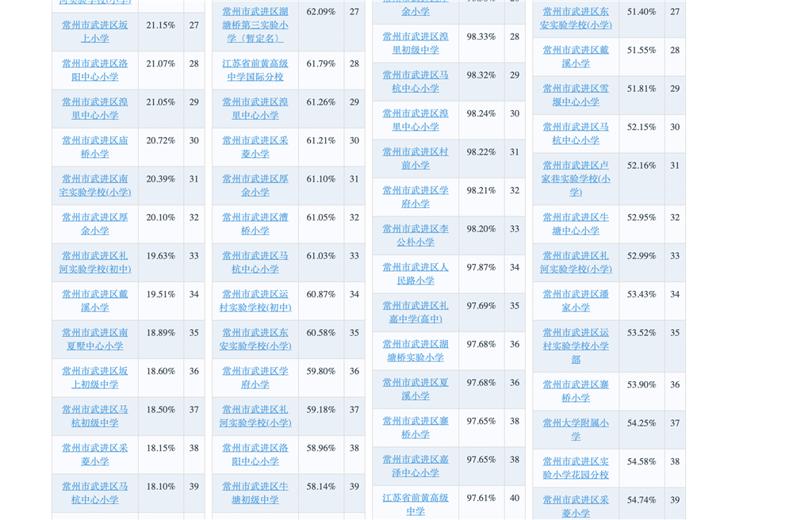Open the 常州大学附属小学 link
The image size is (812, 520).
[576, 430]
